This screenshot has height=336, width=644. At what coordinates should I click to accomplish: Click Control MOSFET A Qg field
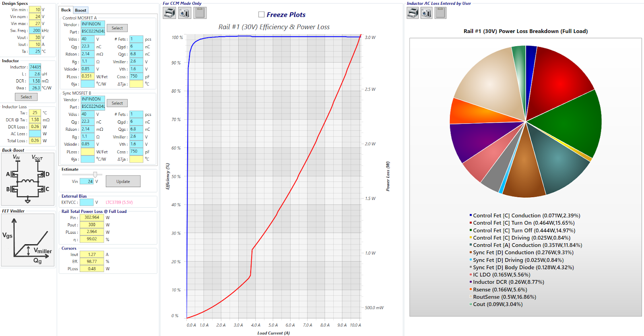tap(87, 46)
